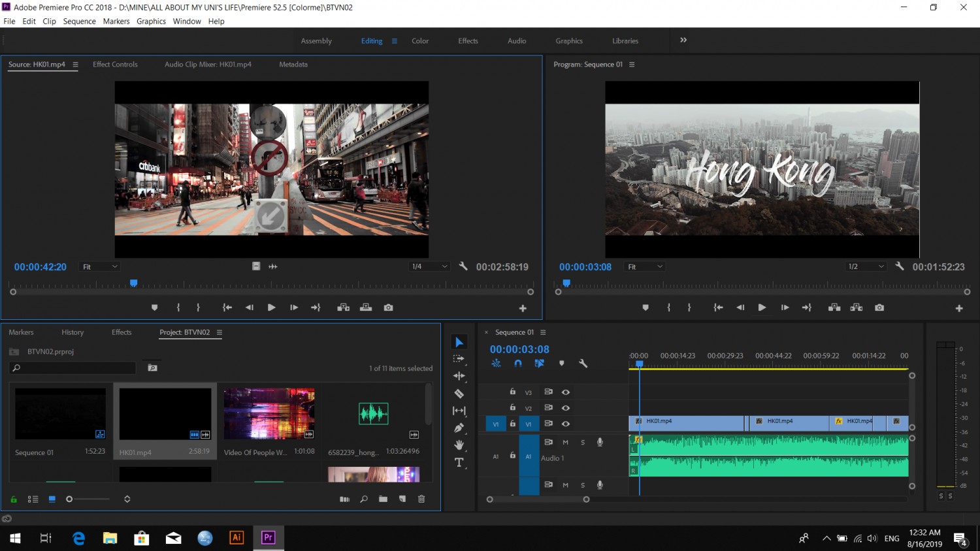Select the Slip tool
The height and width of the screenshot is (551, 980).
tap(459, 411)
